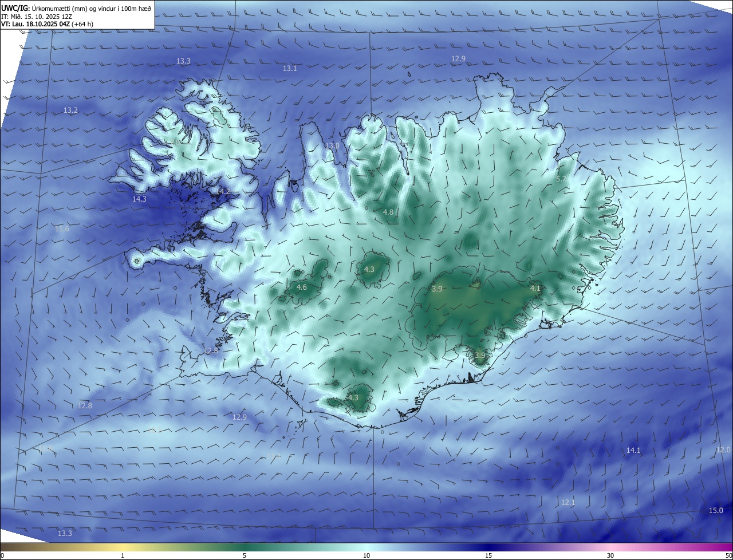The width and height of the screenshot is (733, 560).
Task: Click the 15.0 value label
Action: [716, 511]
